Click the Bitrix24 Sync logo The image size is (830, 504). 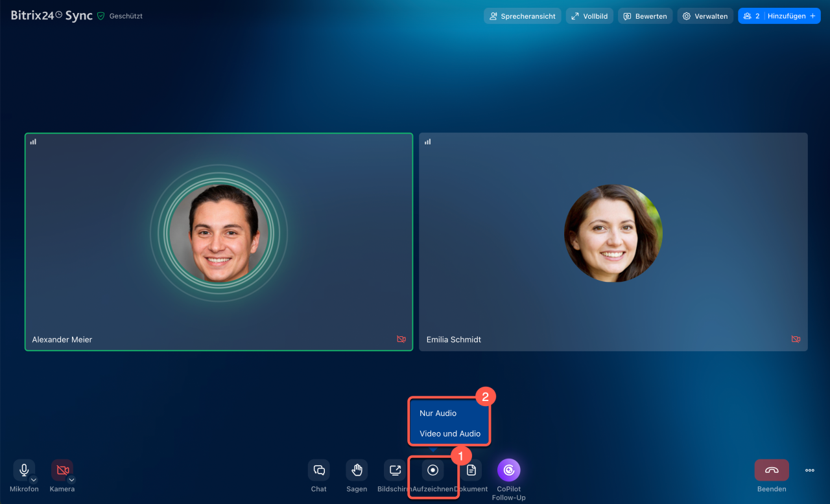(52, 16)
